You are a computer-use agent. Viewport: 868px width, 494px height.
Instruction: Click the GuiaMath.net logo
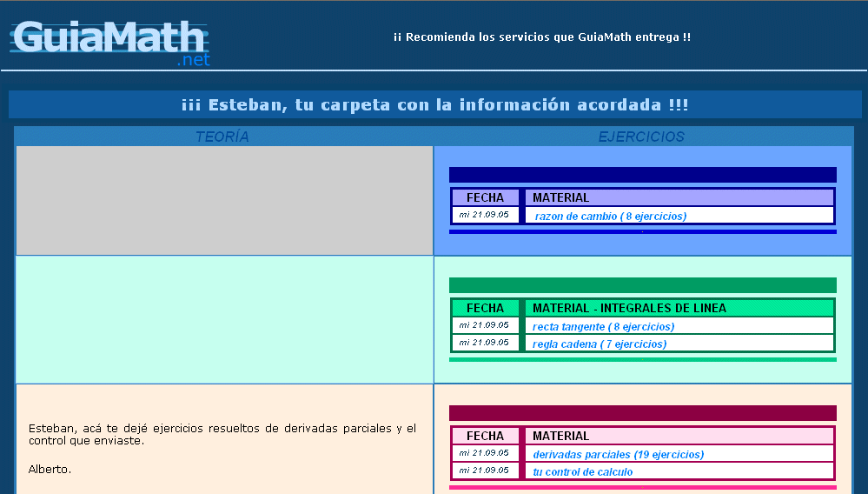tap(109, 43)
